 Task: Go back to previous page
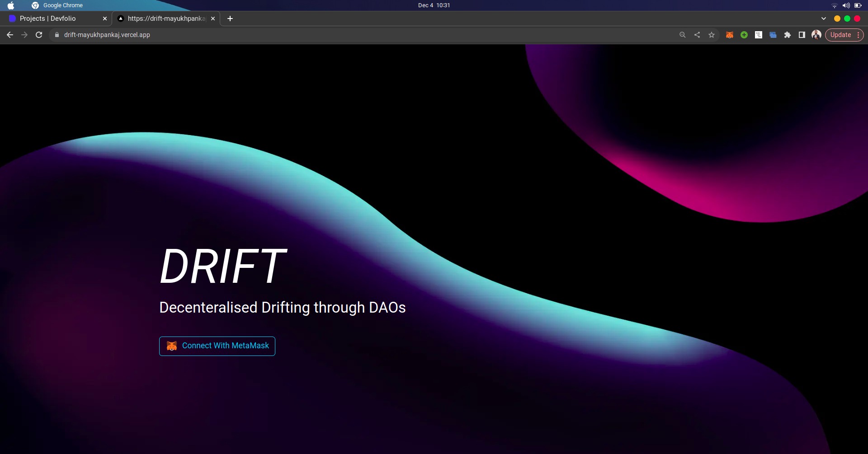(10, 35)
